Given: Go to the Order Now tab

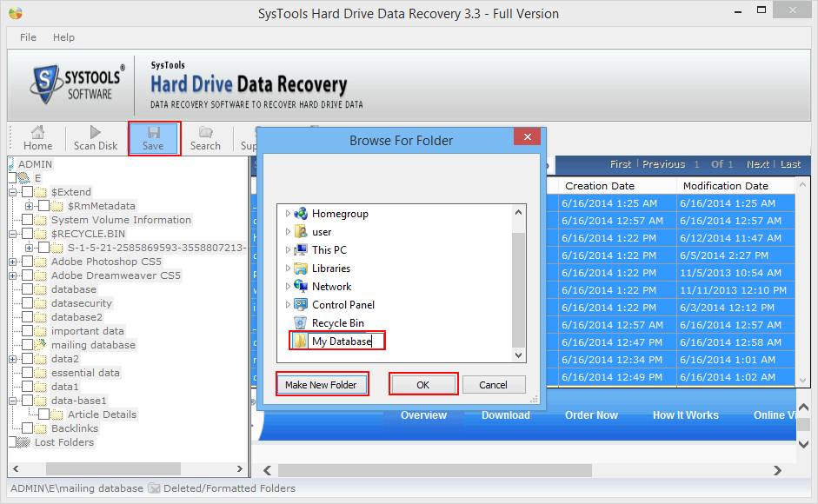Looking at the screenshot, I should (591, 415).
